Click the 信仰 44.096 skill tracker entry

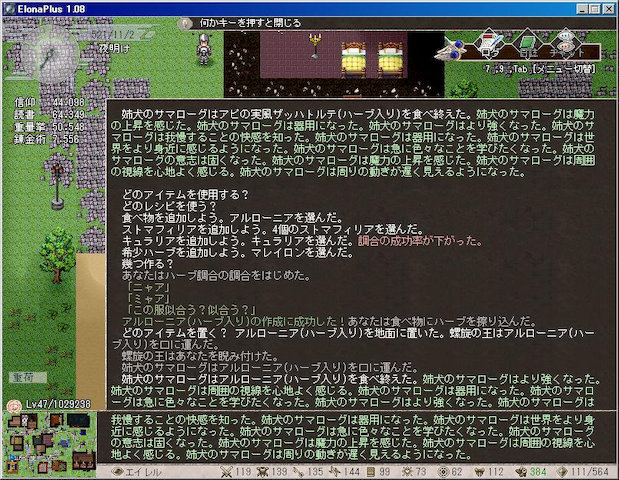click(x=49, y=103)
